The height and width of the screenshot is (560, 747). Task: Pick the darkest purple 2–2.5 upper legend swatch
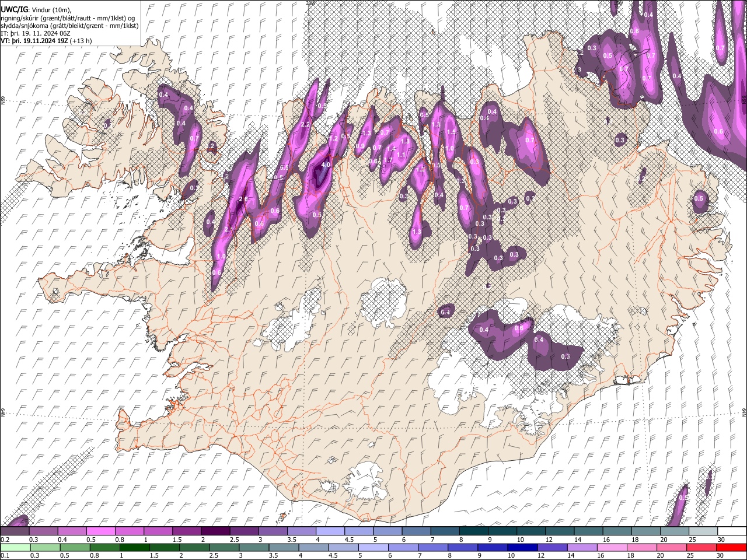tap(217, 531)
